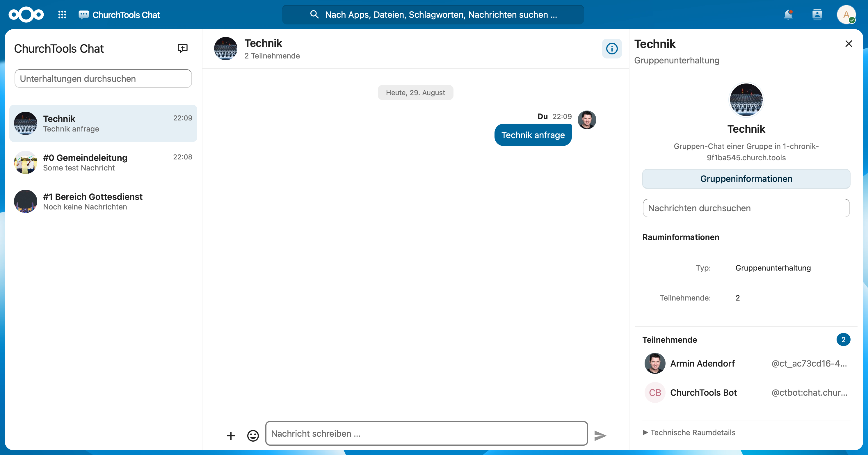Click the Bereich Gottesdienst conversation avatar
The image size is (868, 455).
click(25, 201)
